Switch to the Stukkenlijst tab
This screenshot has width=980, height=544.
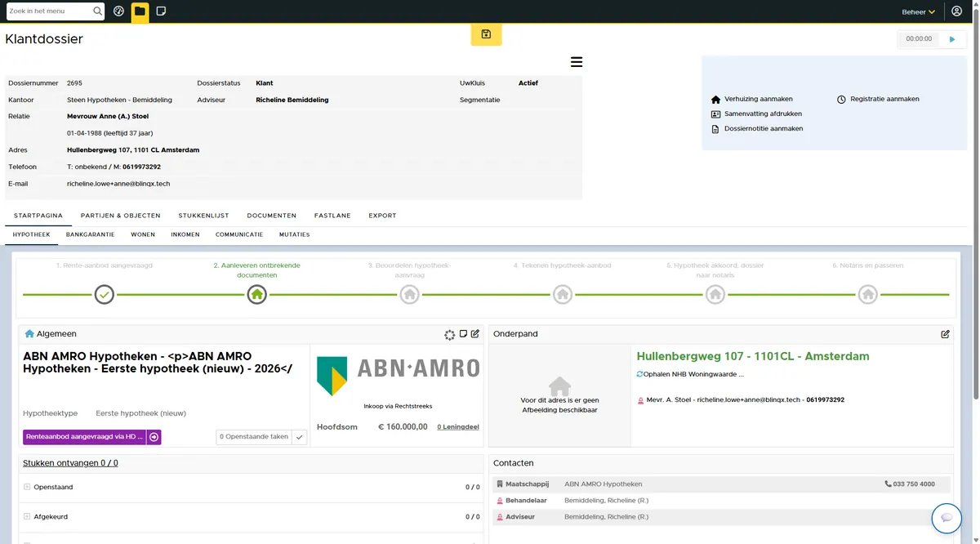pos(203,216)
